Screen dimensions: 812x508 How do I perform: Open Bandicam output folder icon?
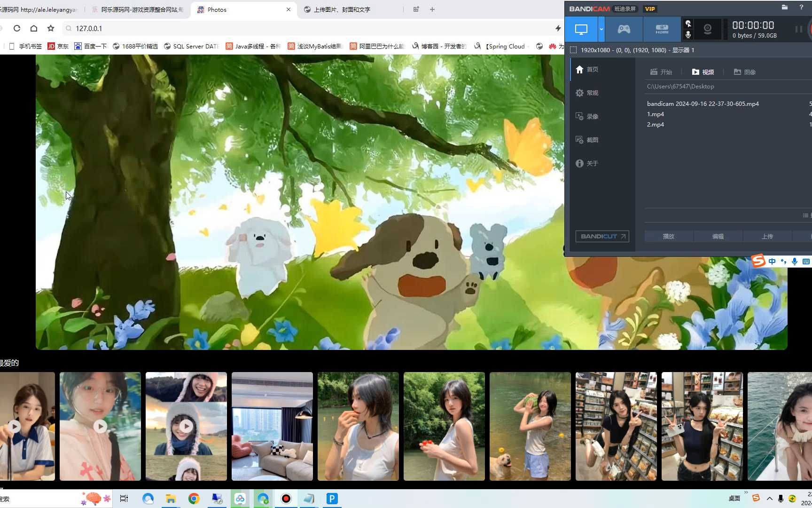[x=784, y=7]
